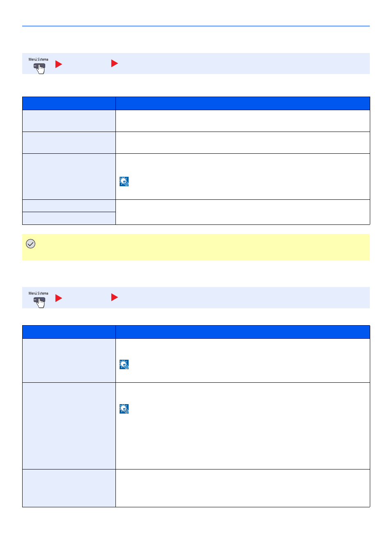Screen dimensions: 392x555
Task: Select the last label cell of upper table
Action: (69, 218)
